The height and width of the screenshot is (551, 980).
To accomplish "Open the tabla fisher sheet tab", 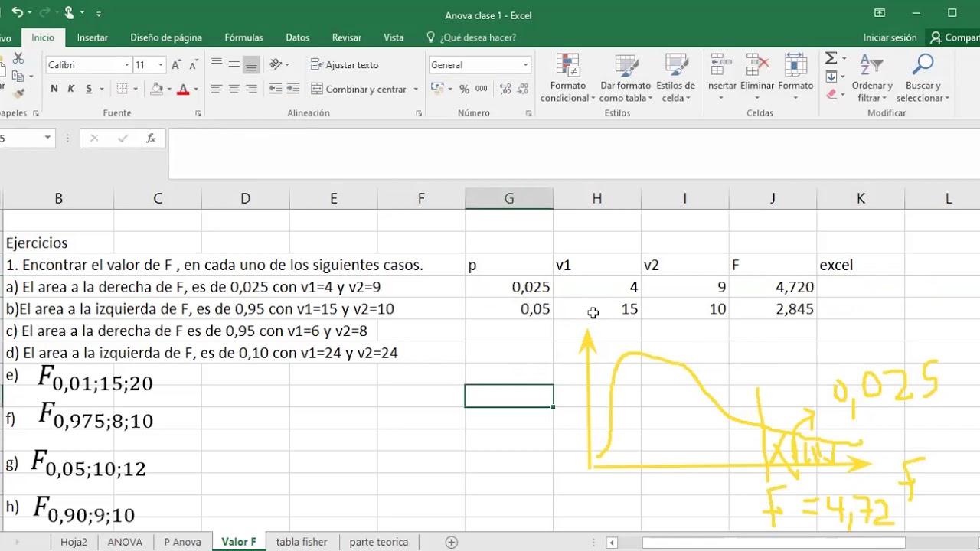I will point(302,542).
